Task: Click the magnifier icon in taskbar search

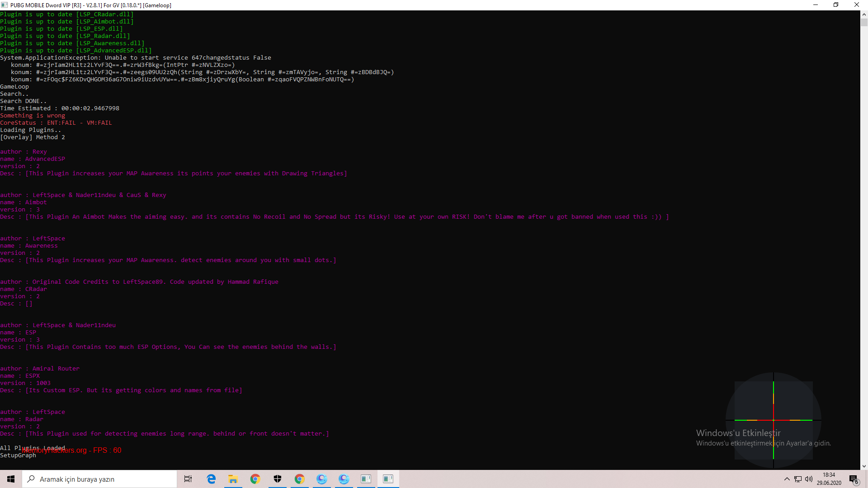Action: [31, 479]
